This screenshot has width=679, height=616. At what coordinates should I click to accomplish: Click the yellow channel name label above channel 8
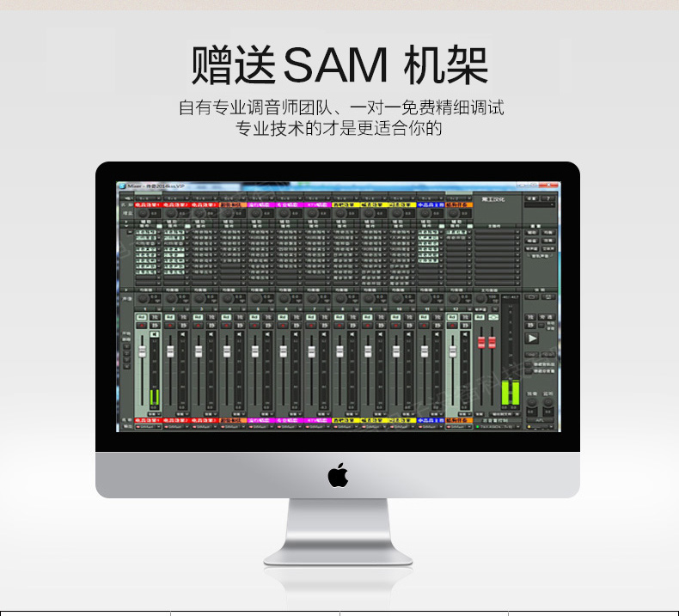(x=346, y=204)
